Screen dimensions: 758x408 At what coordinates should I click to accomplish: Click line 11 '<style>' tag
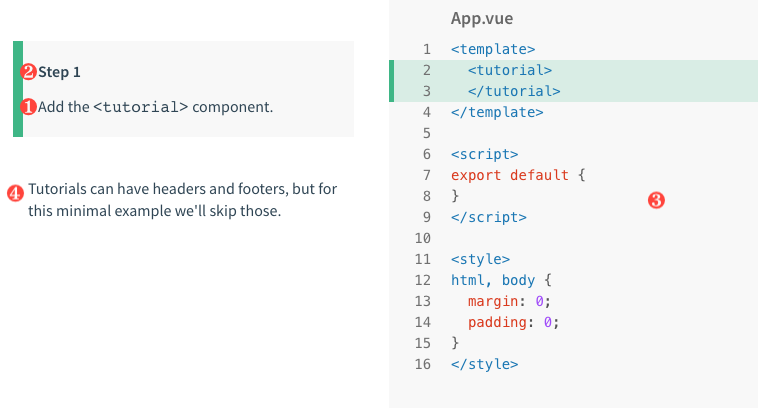[x=481, y=259]
